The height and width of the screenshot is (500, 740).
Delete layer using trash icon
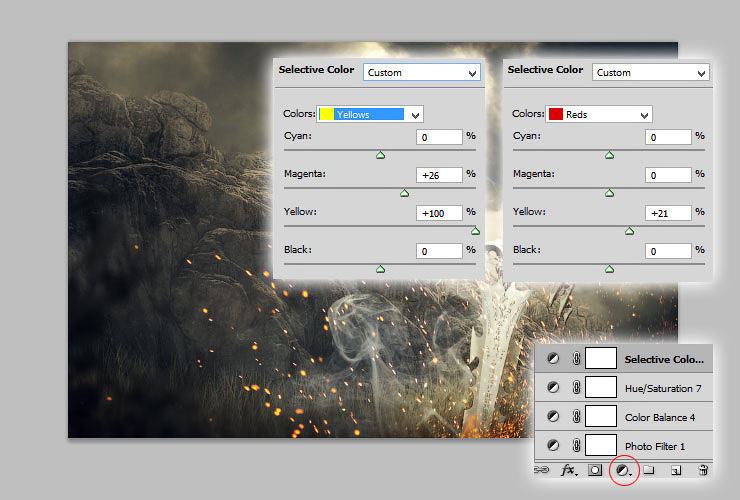(703, 469)
